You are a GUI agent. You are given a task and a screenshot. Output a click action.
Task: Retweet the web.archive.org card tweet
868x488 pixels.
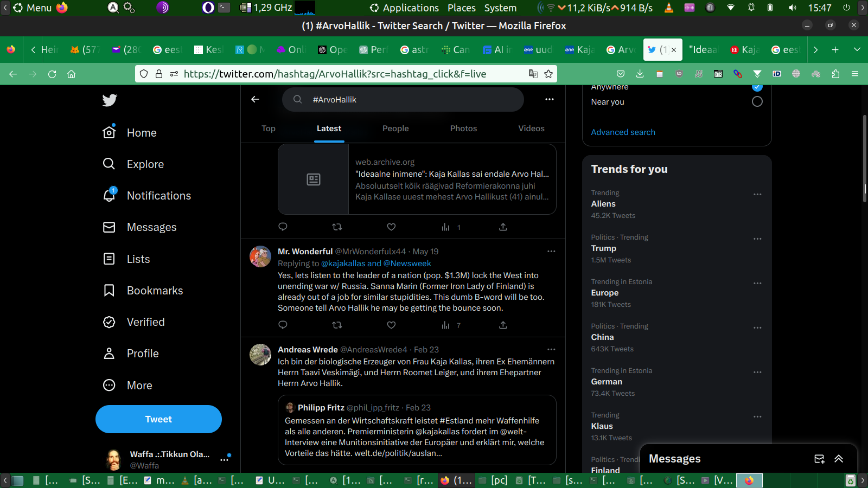[337, 227]
